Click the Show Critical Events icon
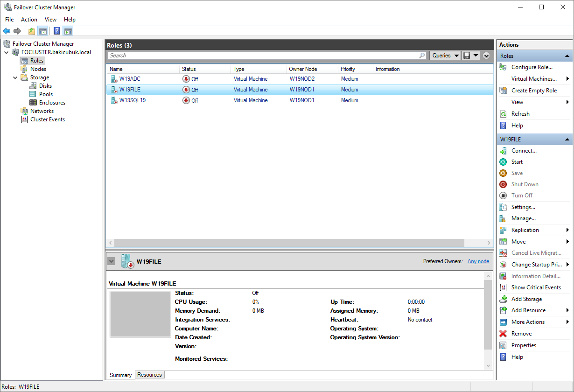Viewport: 574px width, 392px height. (x=503, y=287)
